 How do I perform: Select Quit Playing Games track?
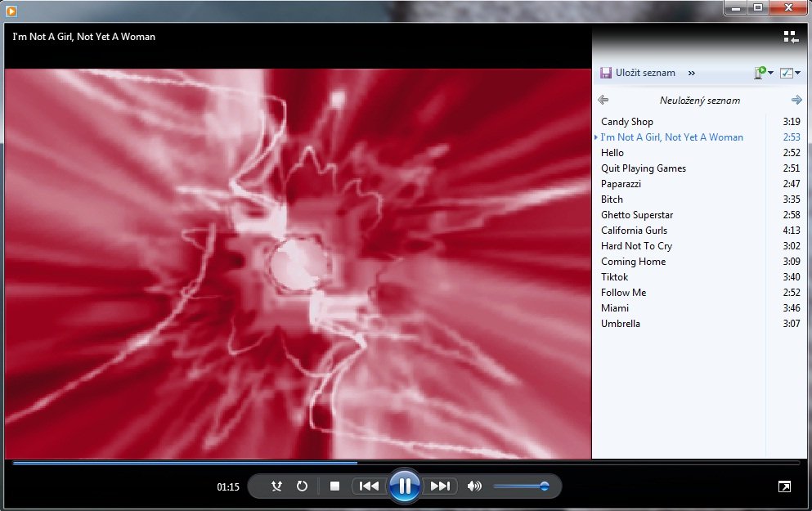click(x=698, y=168)
